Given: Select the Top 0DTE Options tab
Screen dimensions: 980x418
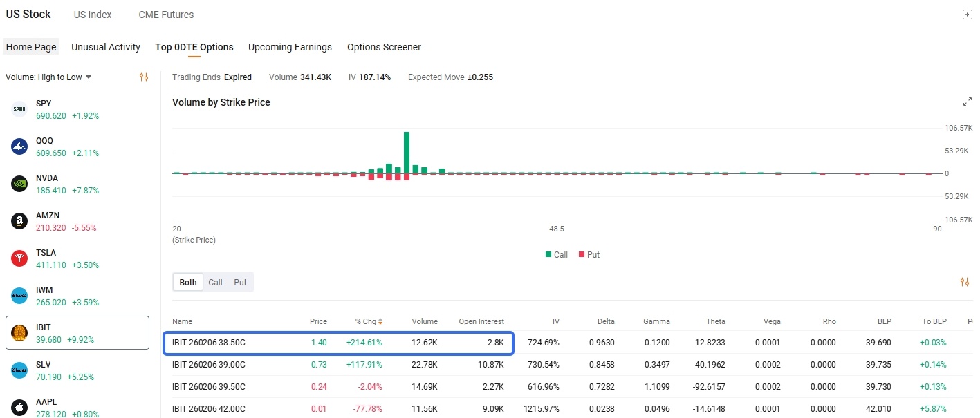Looking at the screenshot, I should point(194,47).
